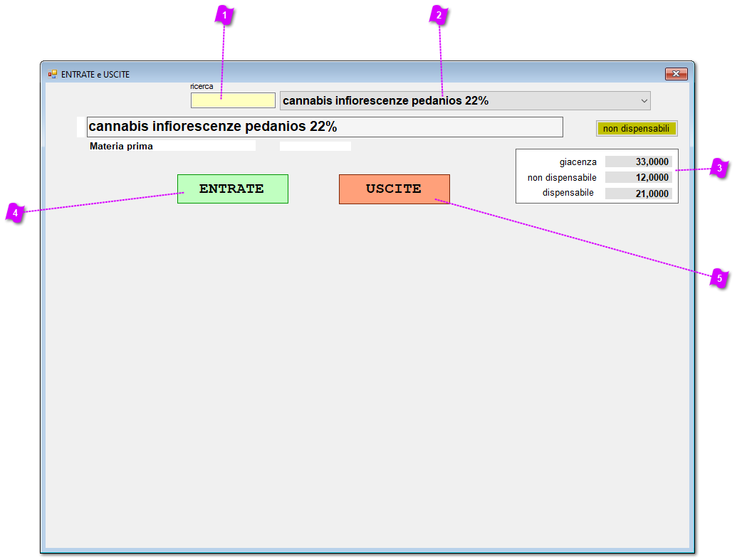The width and height of the screenshot is (737, 560).
Task: Click the empty white field beside Materia prima
Action: 315,146
